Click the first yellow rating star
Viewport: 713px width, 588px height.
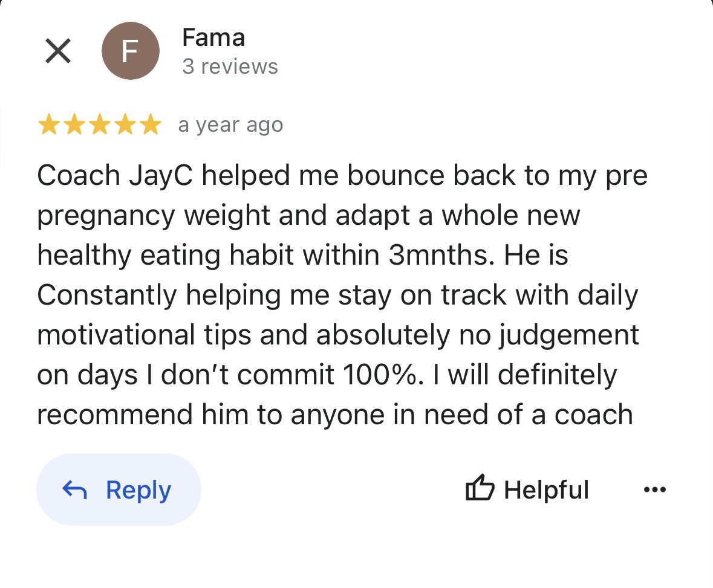coord(49,125)
